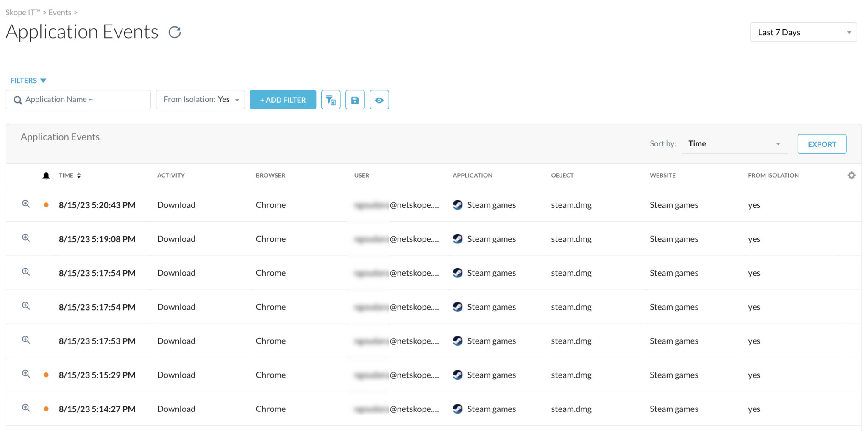Viewport: 868px width, 431px height.
Task: Collapse the FILTERS section
Action: 28,81
